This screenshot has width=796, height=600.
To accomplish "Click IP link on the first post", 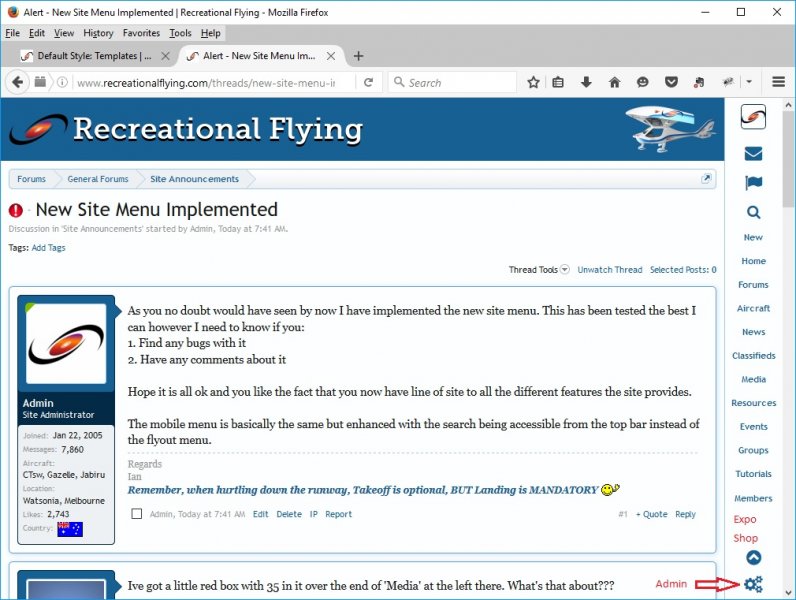I will point(314,514).
